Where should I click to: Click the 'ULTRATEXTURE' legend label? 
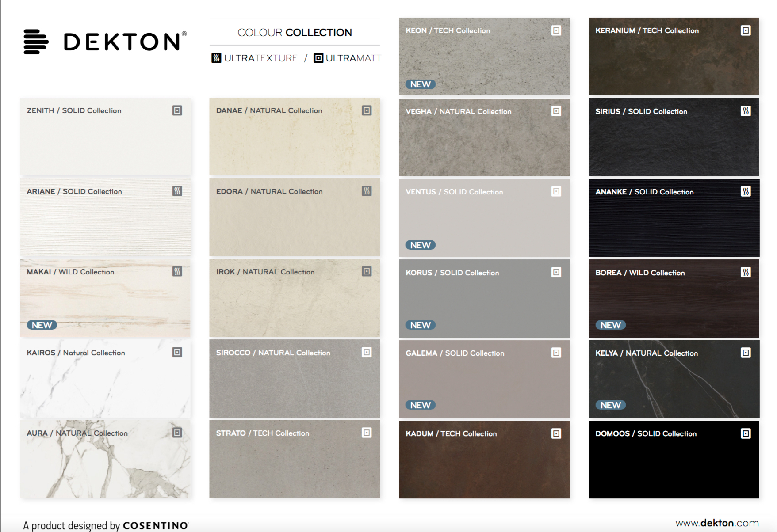pyautogui.click(x=261, y=58)
